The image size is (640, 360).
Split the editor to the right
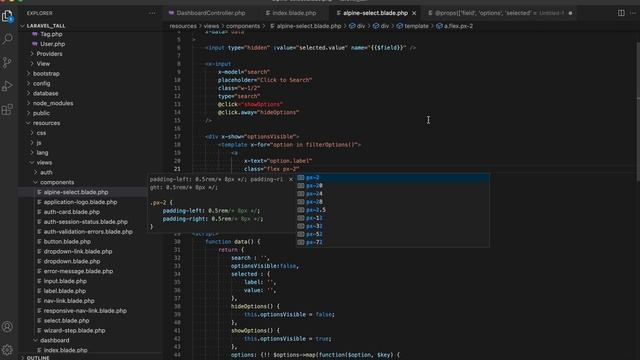coord(621,13)
